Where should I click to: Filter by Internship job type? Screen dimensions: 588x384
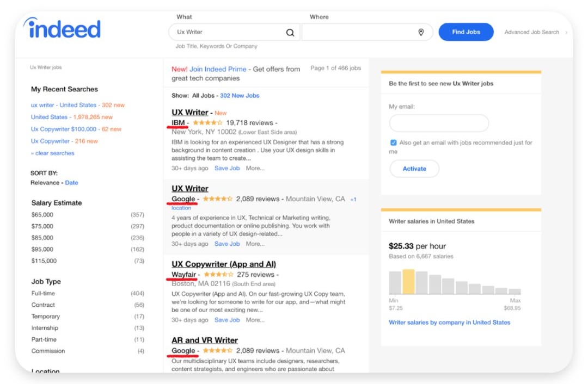pyautogui.click(x=45, y=328)
